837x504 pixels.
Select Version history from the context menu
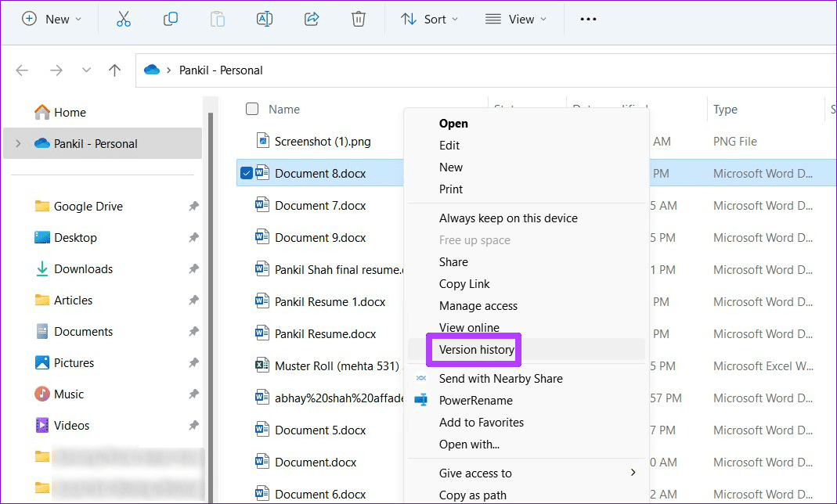[474, 350]
